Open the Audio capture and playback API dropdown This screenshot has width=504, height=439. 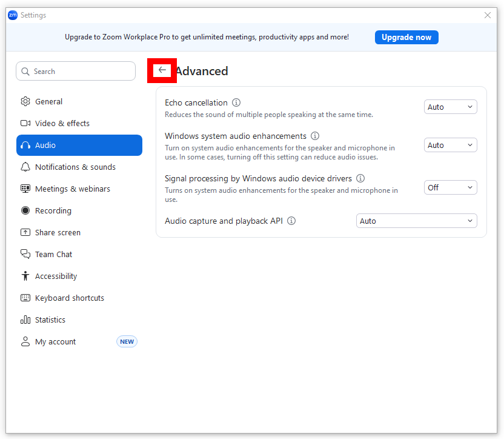(416, 221)
